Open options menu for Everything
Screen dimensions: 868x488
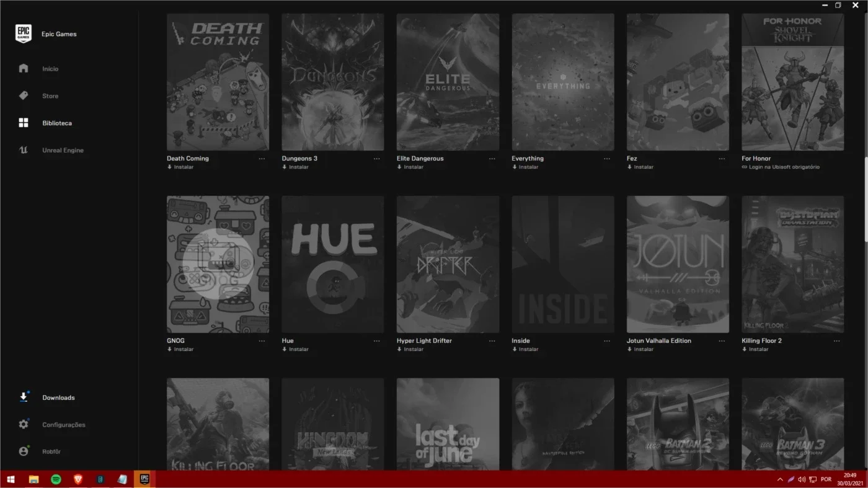pyautogui.click(x=607, y=159)
